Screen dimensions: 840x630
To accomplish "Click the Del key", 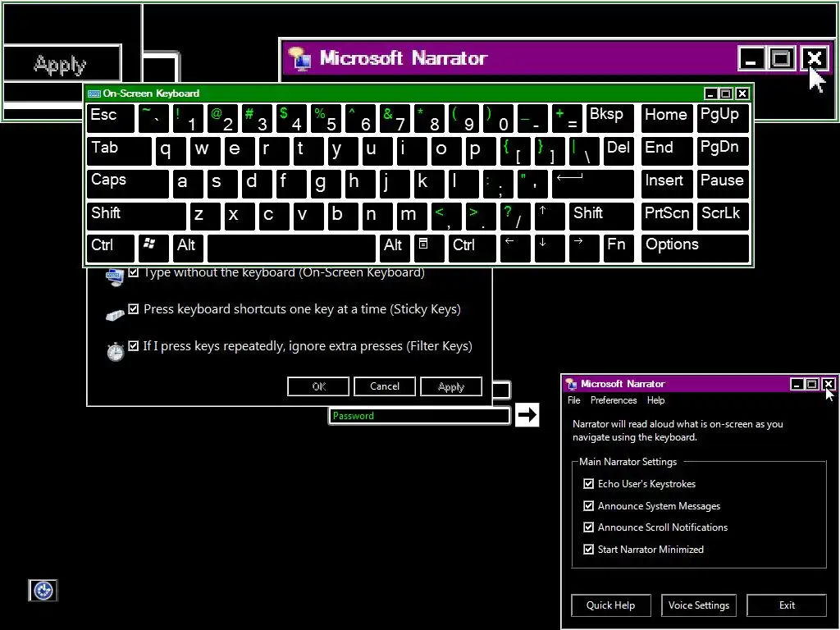I will coord(619,151).
